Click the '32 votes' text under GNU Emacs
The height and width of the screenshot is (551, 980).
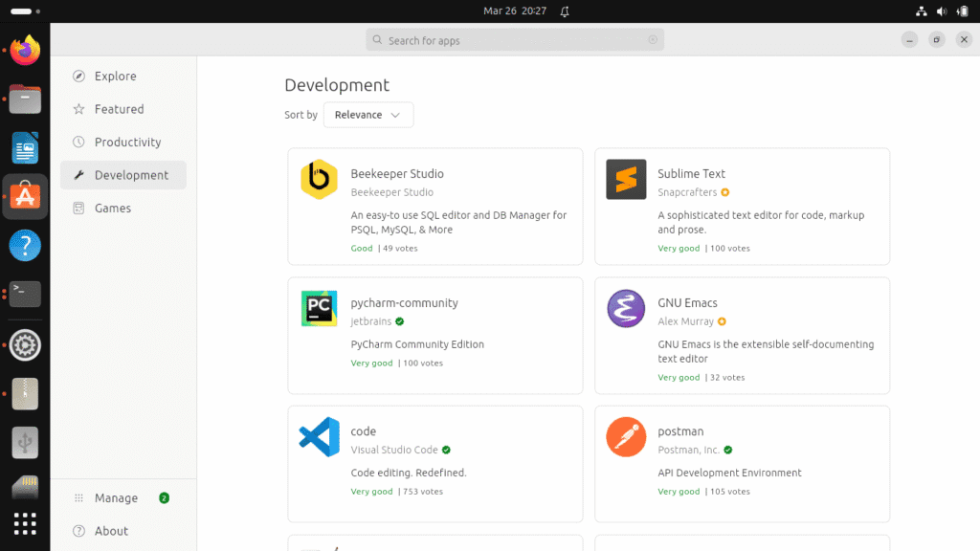click(x=727, y=377)
